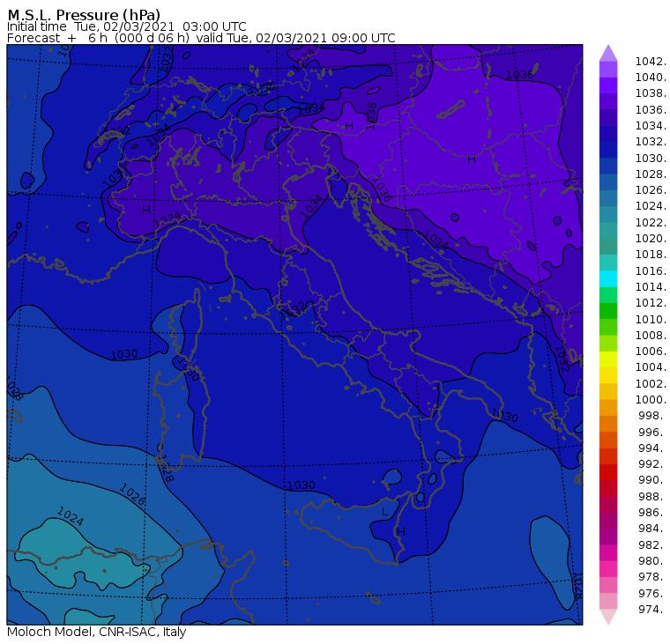Select legend value 978.
This screenshot has height=644, width=670.
[x=652, y=576]
